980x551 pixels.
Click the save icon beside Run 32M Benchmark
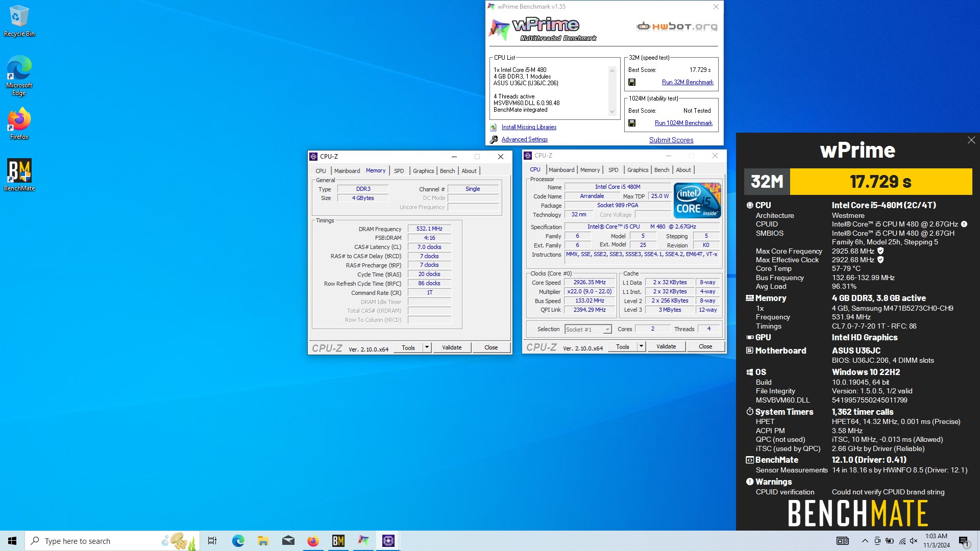pyautogui.click(x=632, y=82)
